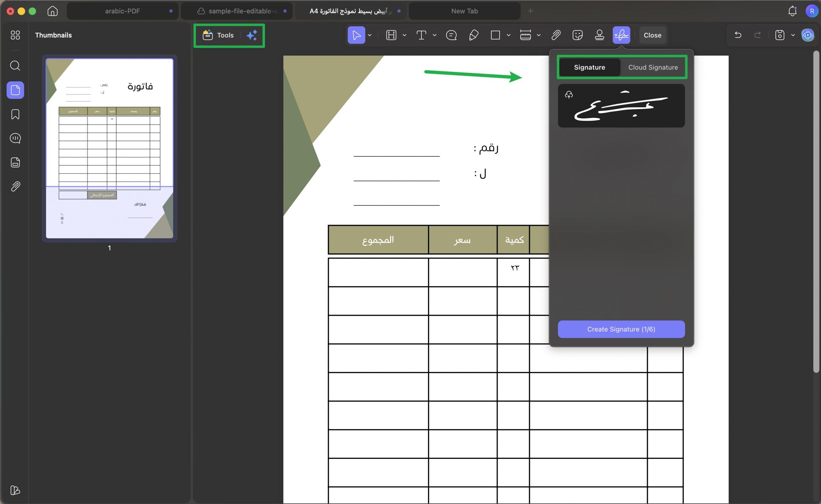This screenshot has width=821, height=504.
Task: Switch to Cloud Signature option
Action: pos(653,67)
